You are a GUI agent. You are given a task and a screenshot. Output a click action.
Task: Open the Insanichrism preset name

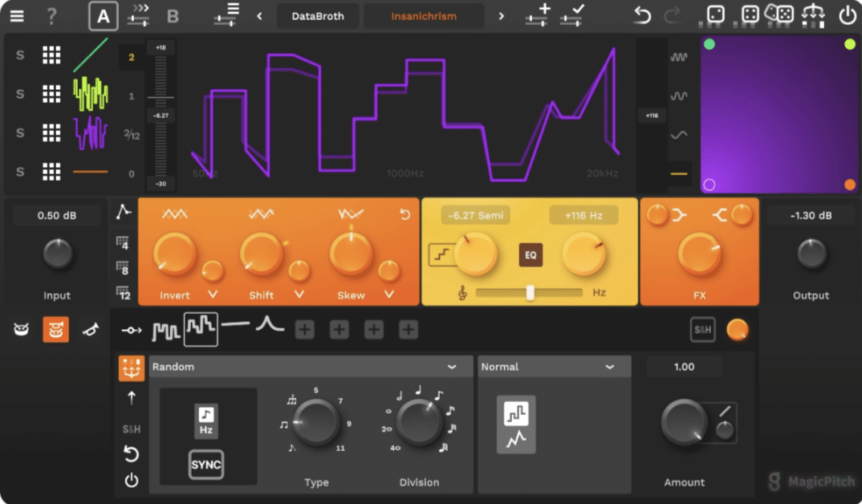tap(424, 16)
